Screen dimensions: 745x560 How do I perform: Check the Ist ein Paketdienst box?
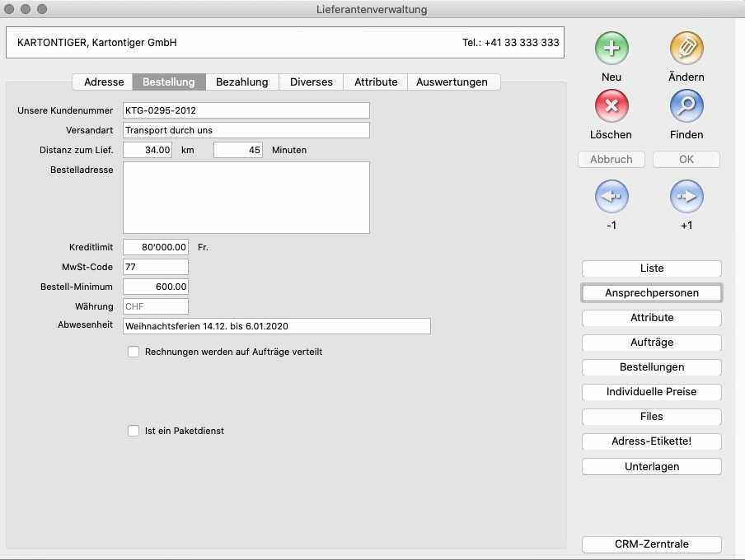134,431
